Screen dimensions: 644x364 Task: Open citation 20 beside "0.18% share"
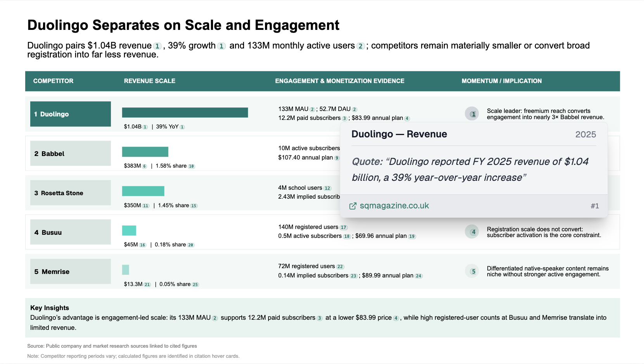[x=191, y=245]
